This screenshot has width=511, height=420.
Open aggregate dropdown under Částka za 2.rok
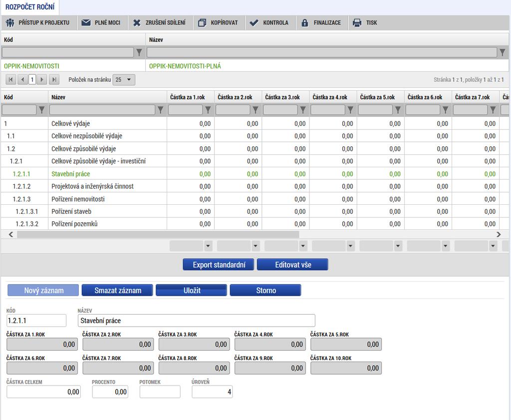(x=256, y=246)
